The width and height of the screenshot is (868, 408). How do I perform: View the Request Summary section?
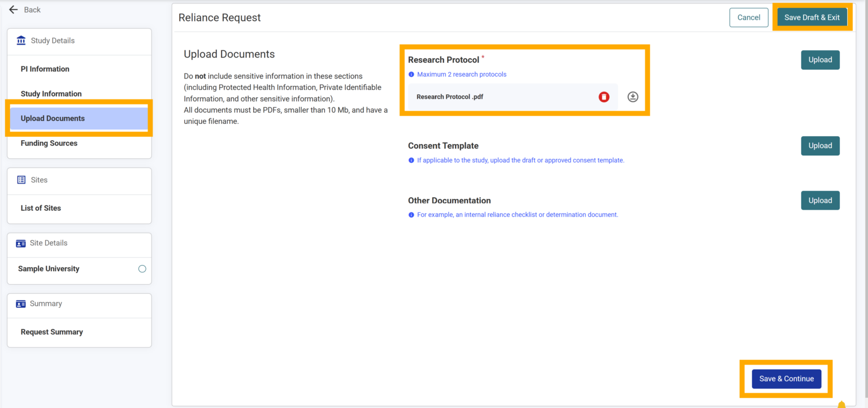click(x=51, y=332)
